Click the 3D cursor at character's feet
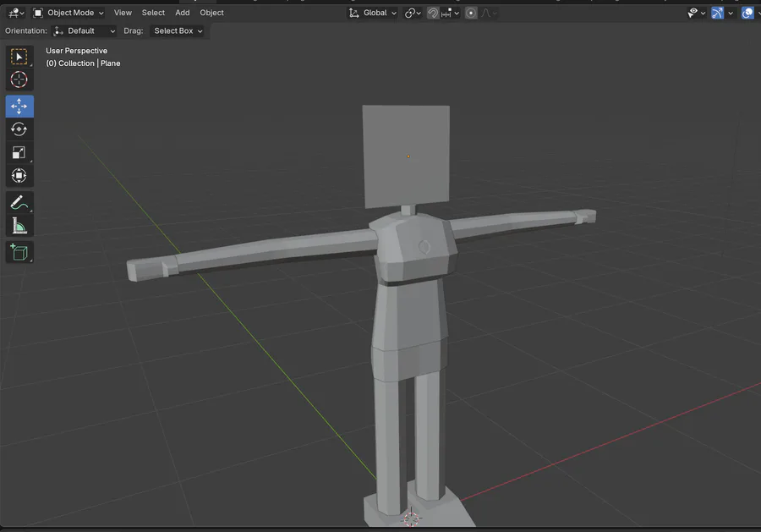 (411, 519)
